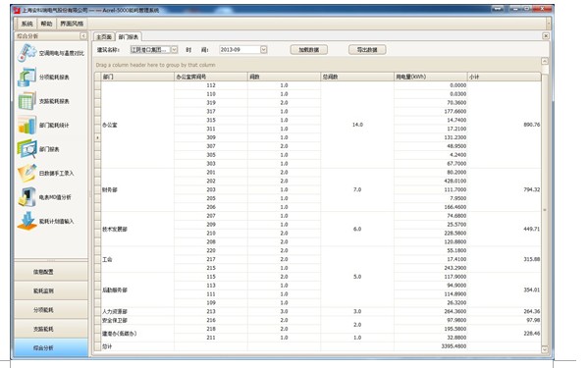Sort by the 间数 column header
588x368 pixels.
(284, 77)
